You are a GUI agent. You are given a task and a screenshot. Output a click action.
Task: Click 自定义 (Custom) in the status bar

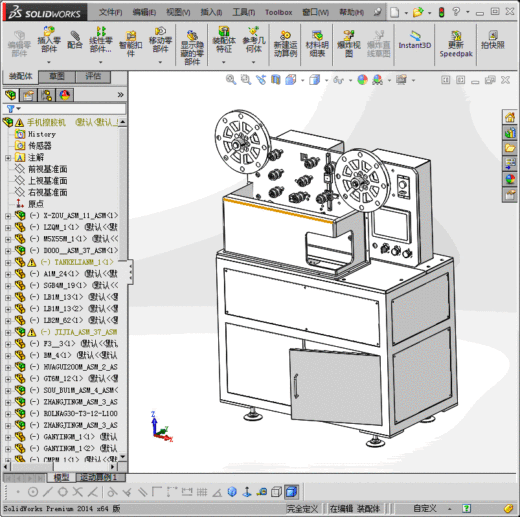(424, 508)
